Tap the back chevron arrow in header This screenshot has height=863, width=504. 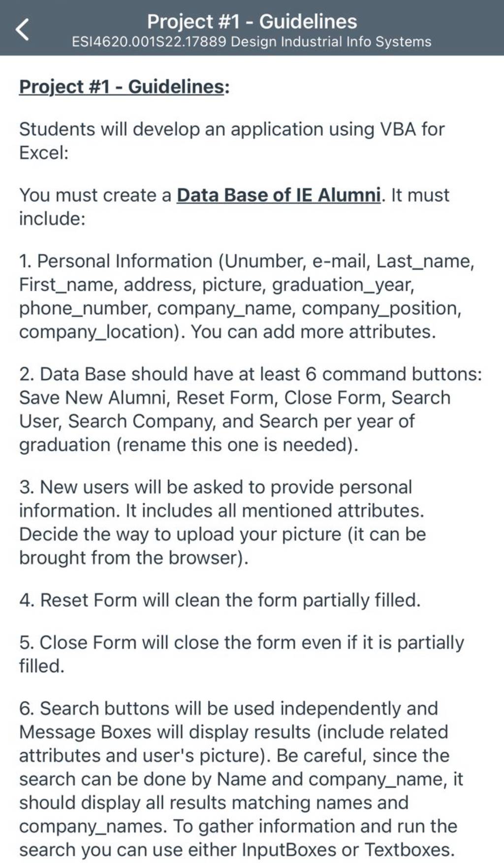tap(23, 29)
